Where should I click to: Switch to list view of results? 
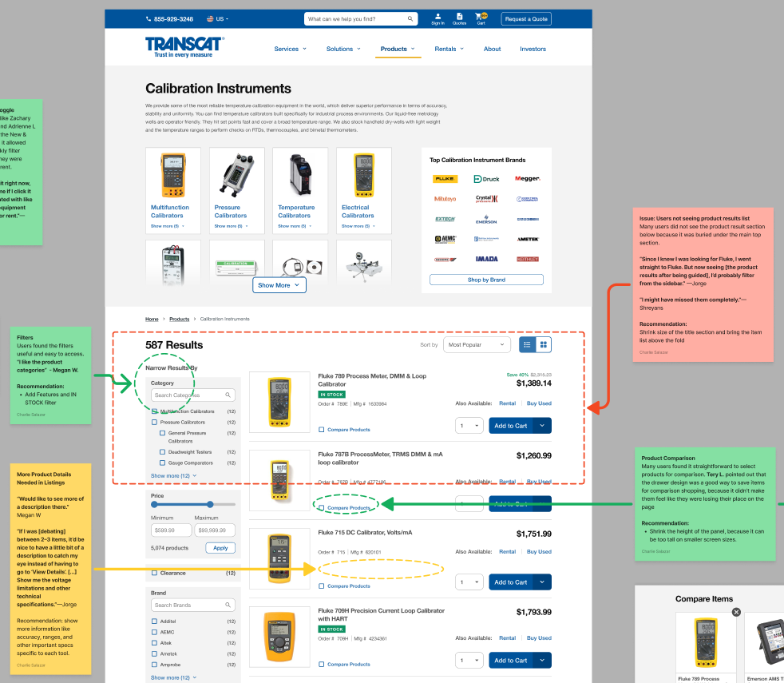coord(527,344)
